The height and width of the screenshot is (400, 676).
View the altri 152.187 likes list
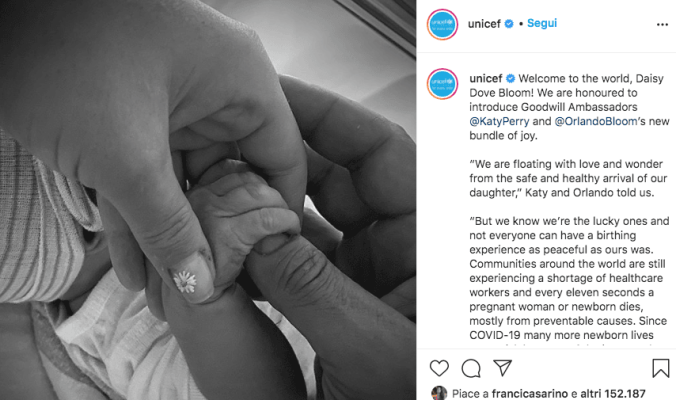tap(613, 394)
